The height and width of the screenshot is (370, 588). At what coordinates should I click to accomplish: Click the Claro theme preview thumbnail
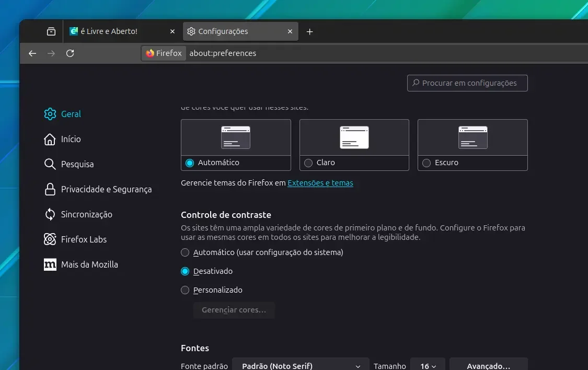[354, 137]
